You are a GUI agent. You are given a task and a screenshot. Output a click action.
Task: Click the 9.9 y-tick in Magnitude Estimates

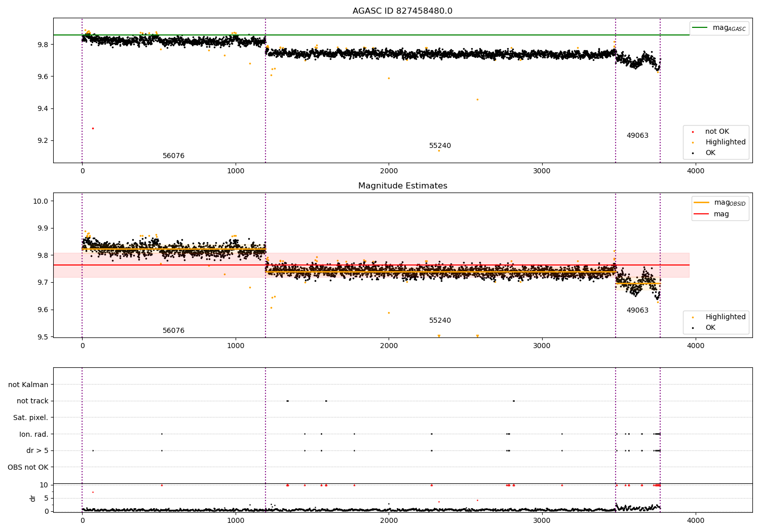point(43,229)
